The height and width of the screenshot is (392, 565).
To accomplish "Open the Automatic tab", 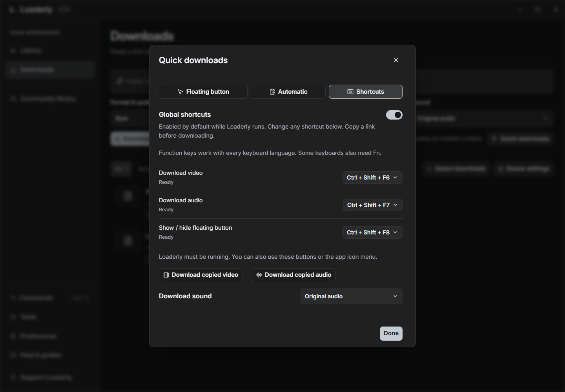I will point(288,92).
